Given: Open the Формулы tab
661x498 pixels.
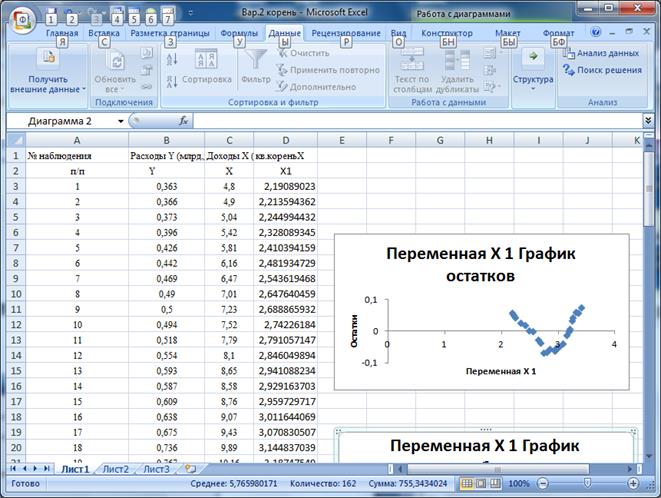Looking at the screenshot, I should 239,33.
